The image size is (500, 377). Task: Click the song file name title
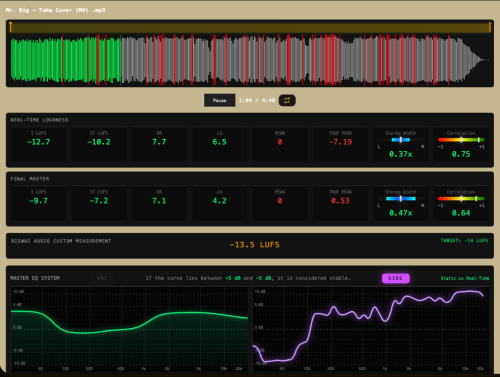[x=55, y=10]
